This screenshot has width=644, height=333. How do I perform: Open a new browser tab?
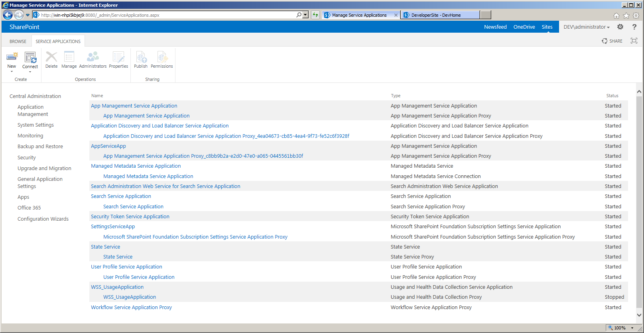tap(486, 15)
